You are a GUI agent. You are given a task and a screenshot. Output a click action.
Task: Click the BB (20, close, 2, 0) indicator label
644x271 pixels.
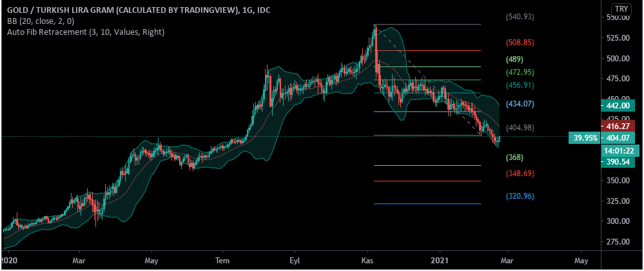pos(41,21)
